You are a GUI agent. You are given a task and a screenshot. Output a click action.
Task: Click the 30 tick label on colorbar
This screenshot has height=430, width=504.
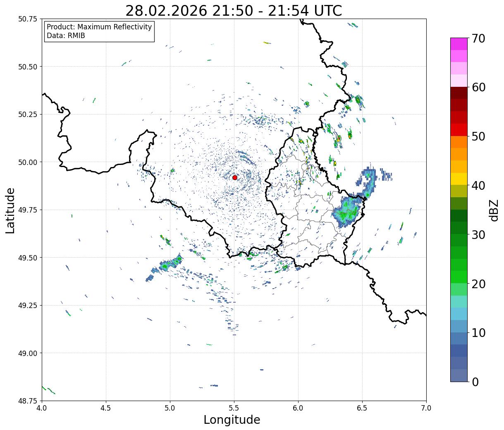[x=478, y=235]
